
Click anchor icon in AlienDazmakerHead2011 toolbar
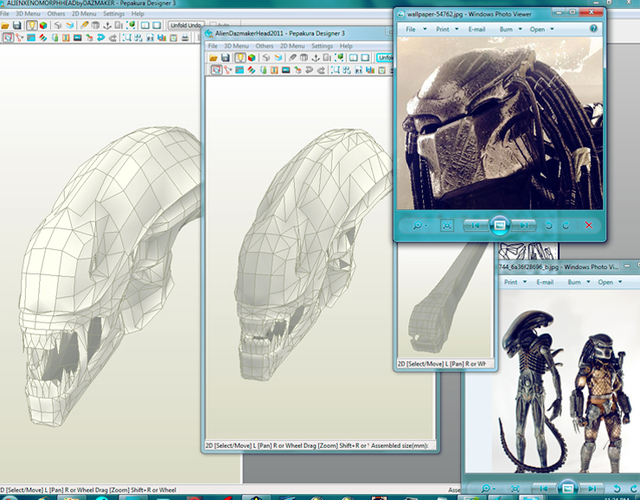(x=316, y=58)
